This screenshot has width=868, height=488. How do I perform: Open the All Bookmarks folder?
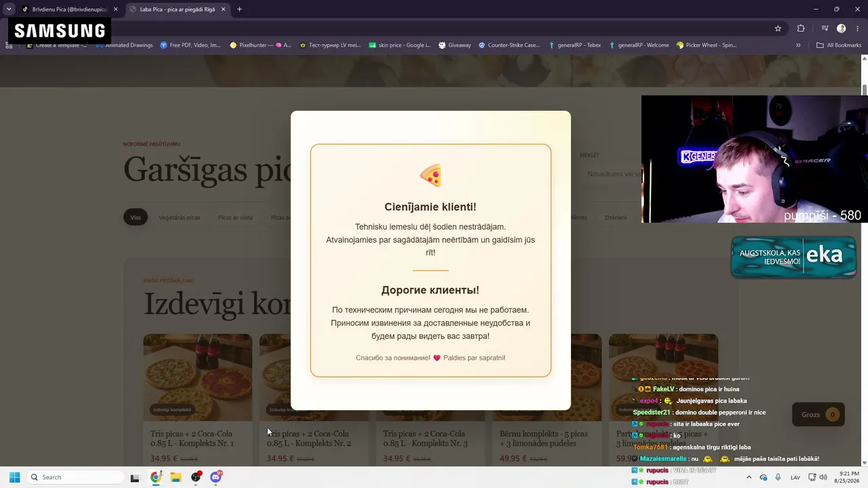839,45
